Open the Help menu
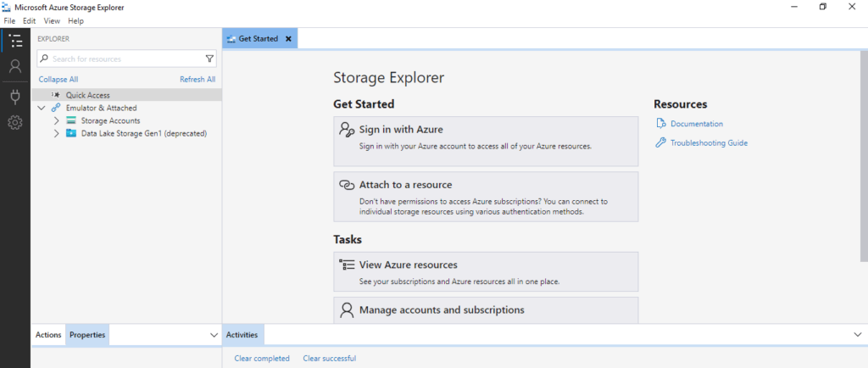 point(75,21)
